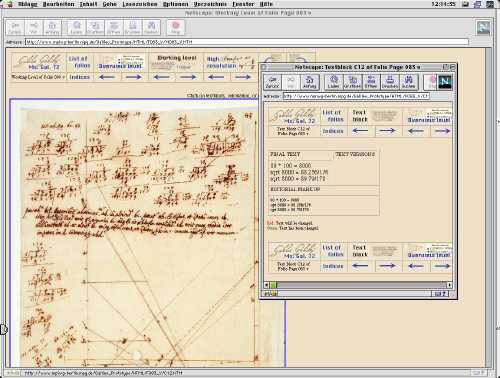Screen dimensions: 500x378
Task: Click Grafiken (images) icon in main window toolbar
Action: pos(95,28)
